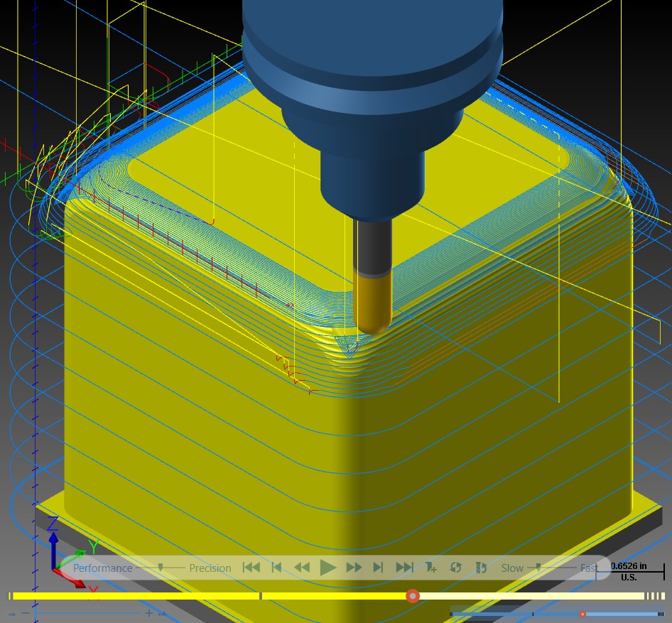Click the loop playback icon
This screenshot has height=623, width=672.
click(x=455, y=568)
